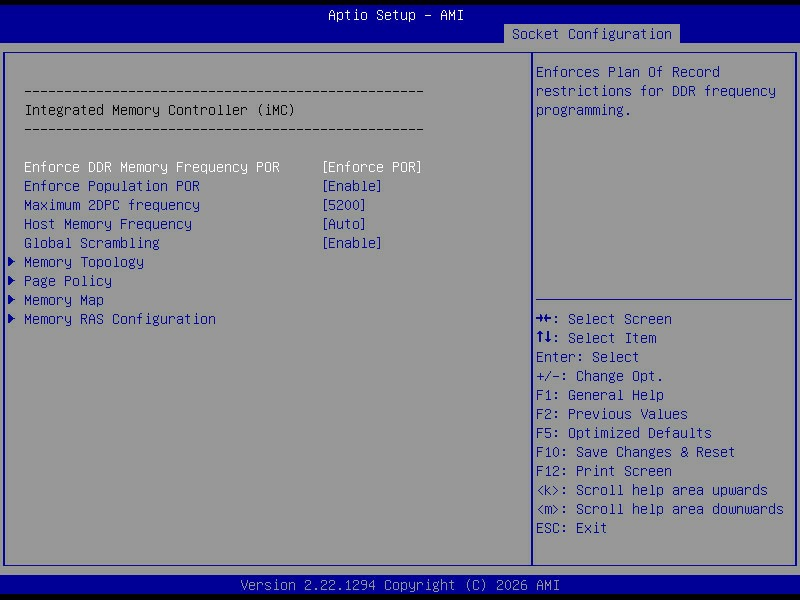Click arrow icon beside Page Policy
Viewport: 800px width, 600px height.
[x=12, y=281]
